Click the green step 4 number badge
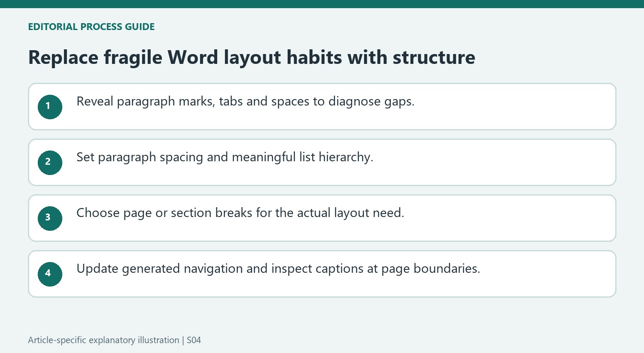The width and height of the screenshot is (644, 353). tap(50, 274)
